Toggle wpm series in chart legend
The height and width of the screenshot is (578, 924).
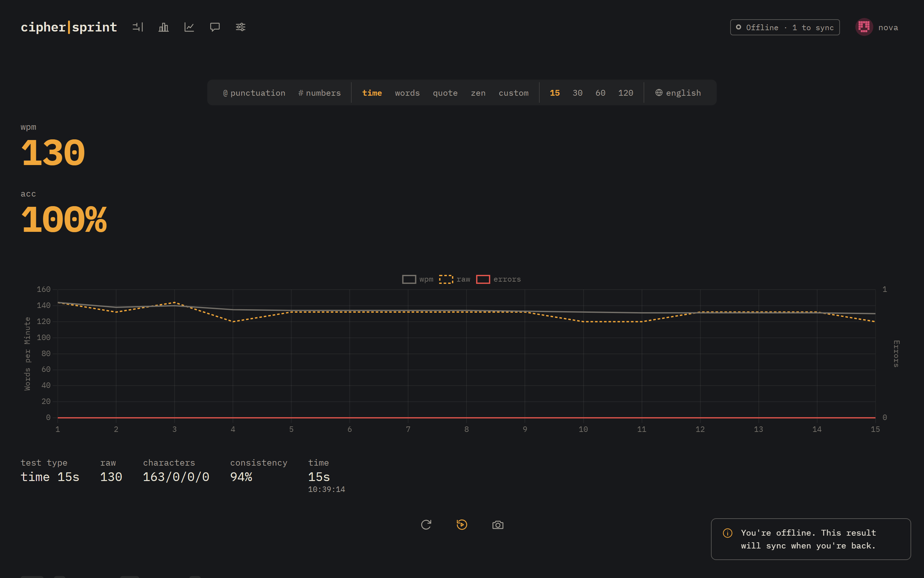pos(418,279)
